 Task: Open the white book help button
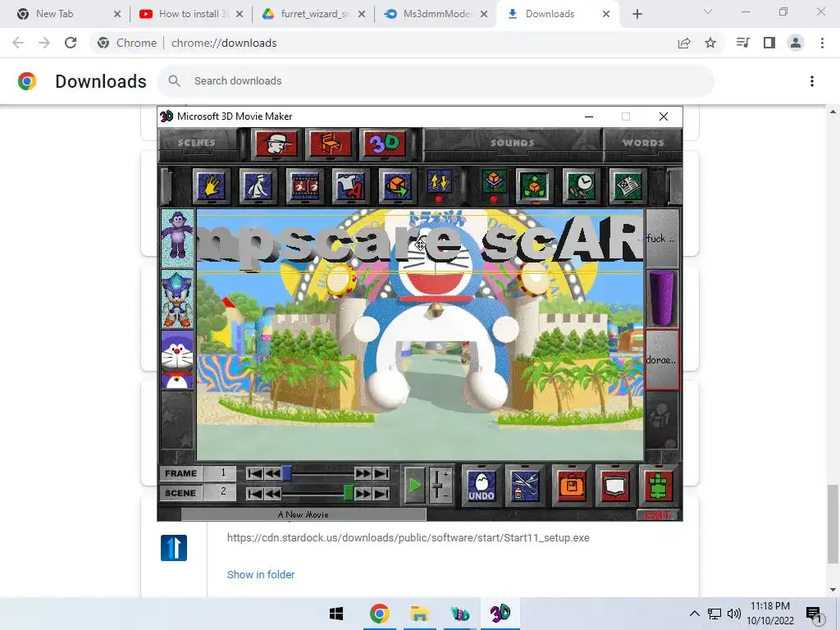tap(615, 486)
